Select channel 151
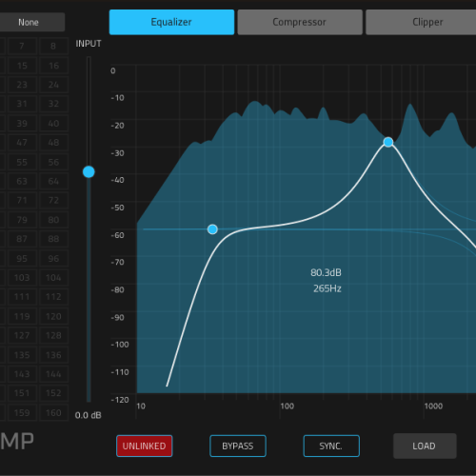The width and height of the screenshot is (476, 476). tap(22, 393)
